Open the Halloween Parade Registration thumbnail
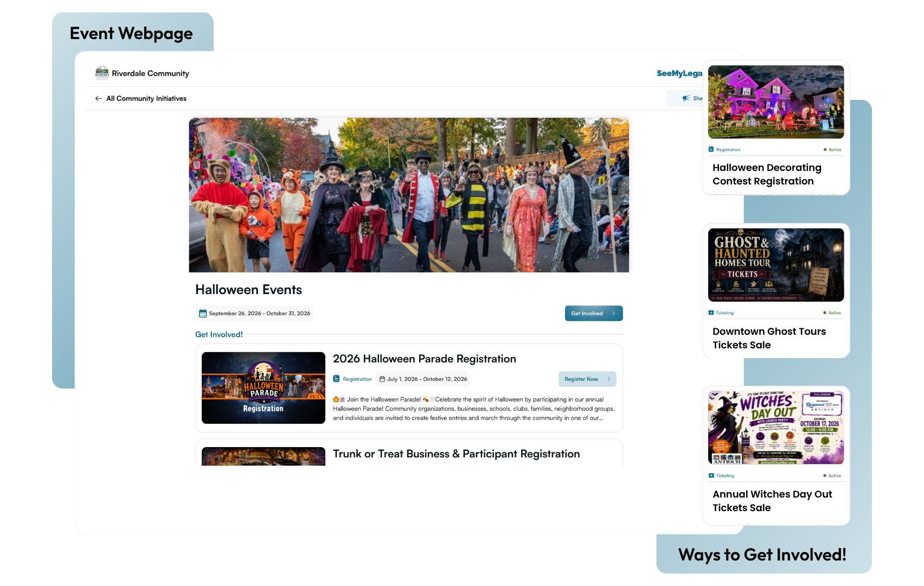 264,388
